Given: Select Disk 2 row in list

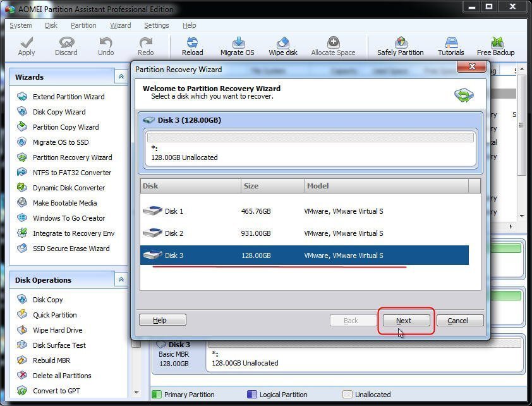Looking at the screenshot, I should (305, 233).
